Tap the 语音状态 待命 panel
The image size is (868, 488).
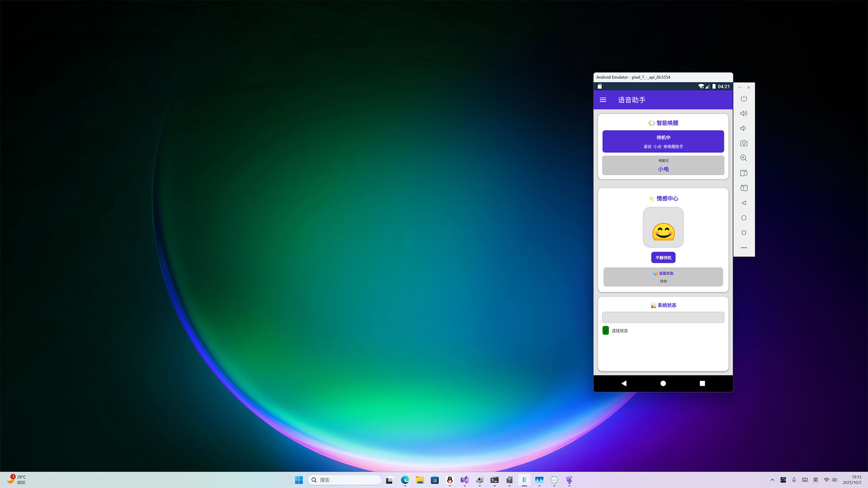[x=663, y=277]
